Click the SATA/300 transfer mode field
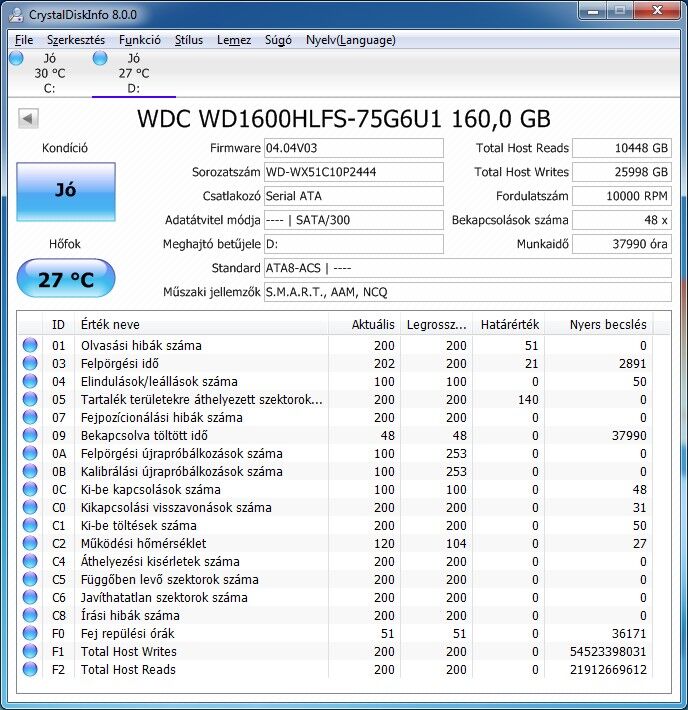 (x=354, y=220)
